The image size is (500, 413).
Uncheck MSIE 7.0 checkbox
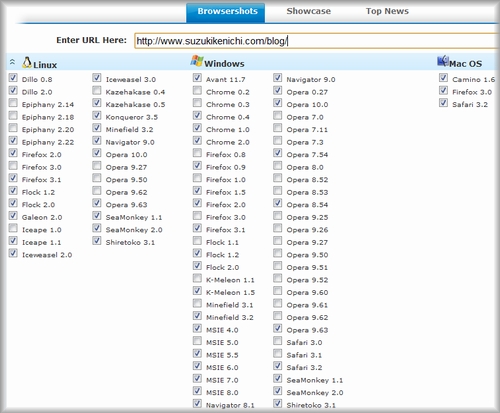[197, 379]
